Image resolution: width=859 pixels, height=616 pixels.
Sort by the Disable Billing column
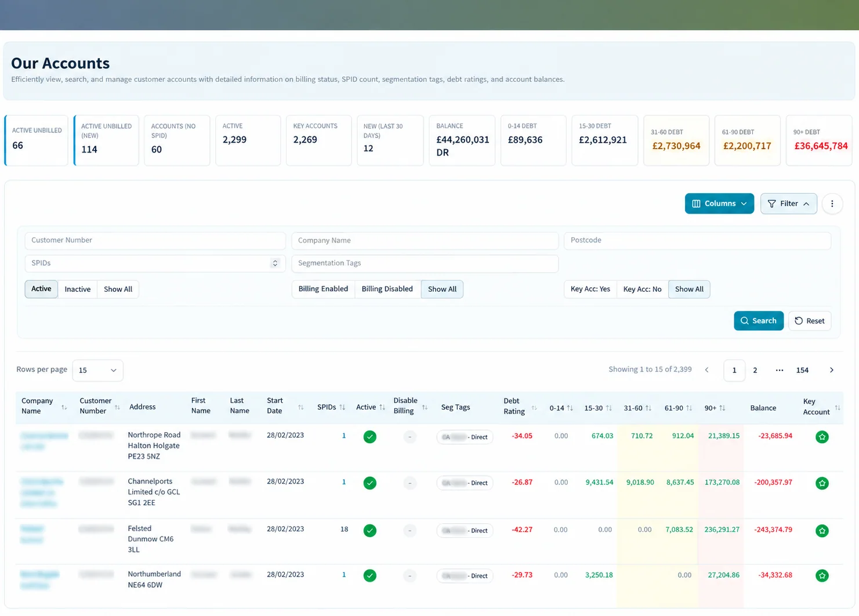tap(425, 407)
